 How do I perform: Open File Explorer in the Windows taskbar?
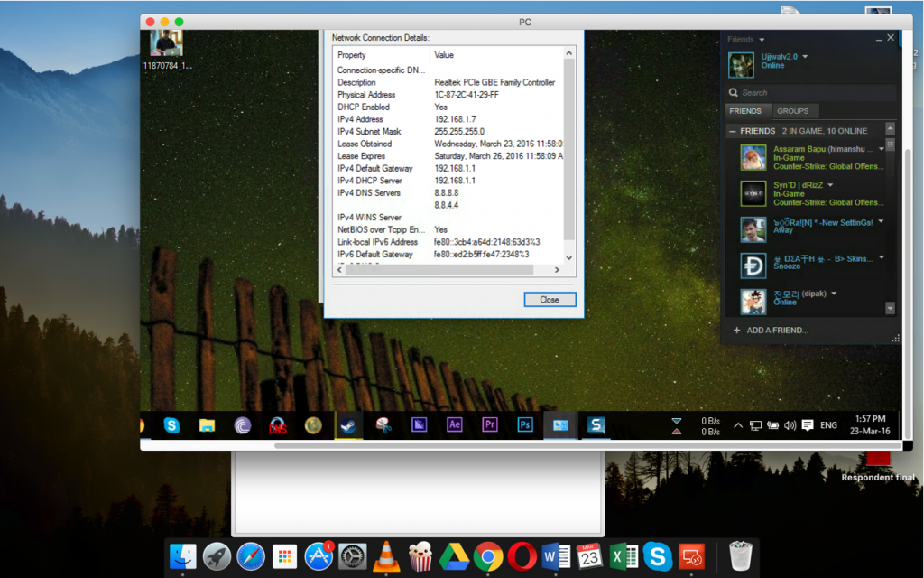pos(207,425)
